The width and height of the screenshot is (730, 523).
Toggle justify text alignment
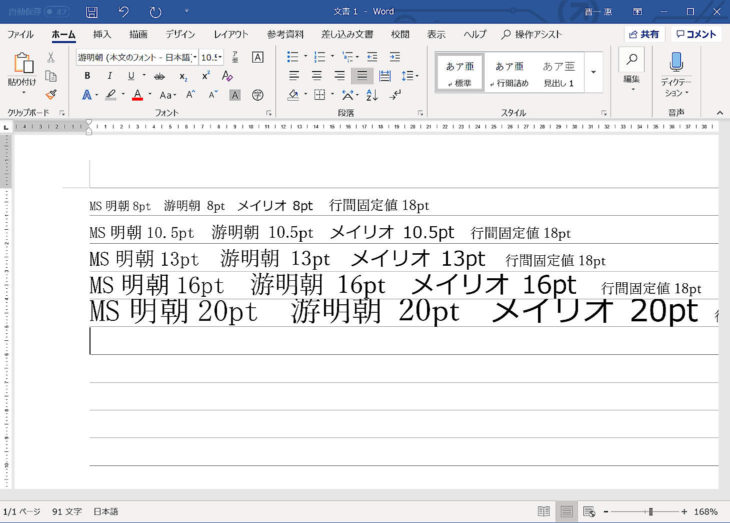coord(362,76)
